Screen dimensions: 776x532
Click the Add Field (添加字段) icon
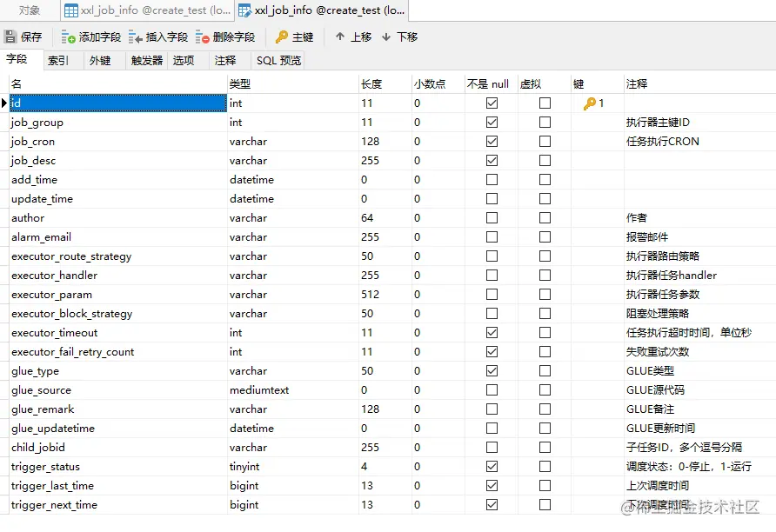68,37
